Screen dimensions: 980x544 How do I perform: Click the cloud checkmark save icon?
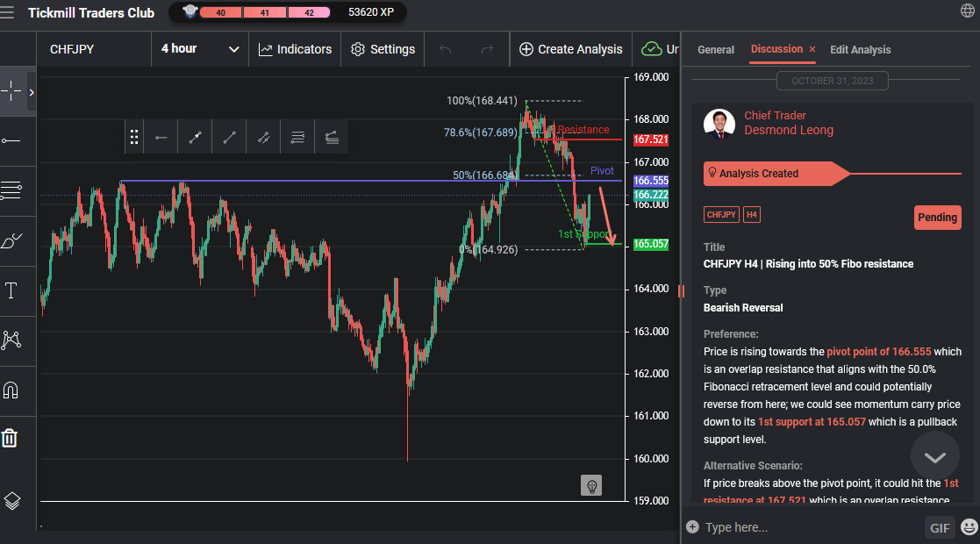point(652,49)
